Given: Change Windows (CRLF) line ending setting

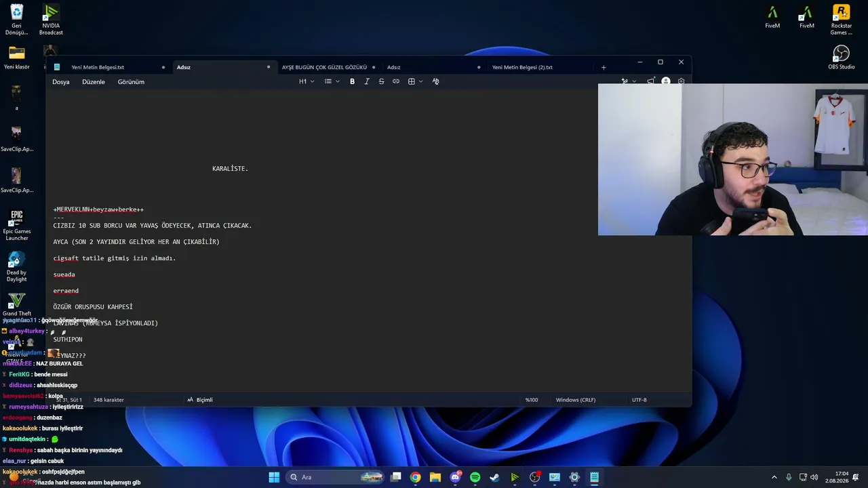Looking at the screenshot, I should pos(576,400).
